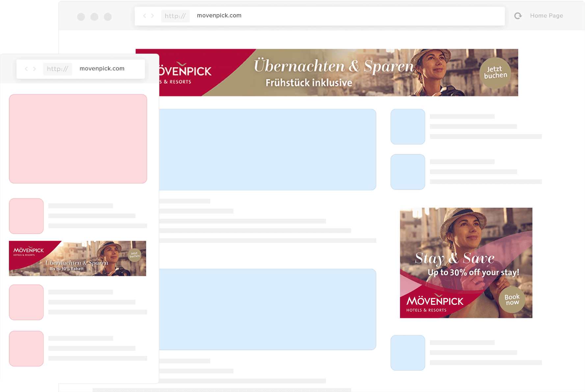Click the "http://" protocol label in the desktop browser
This screenshot has width=585, height=392.
pyautogui.click(x=175, y=16)
